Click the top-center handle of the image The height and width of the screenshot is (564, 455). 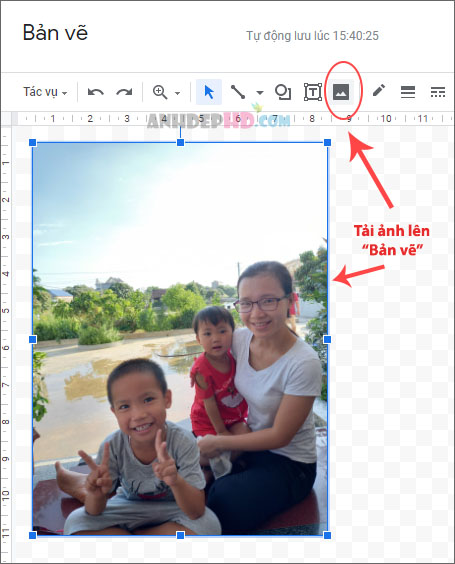(x=181, y=143)
